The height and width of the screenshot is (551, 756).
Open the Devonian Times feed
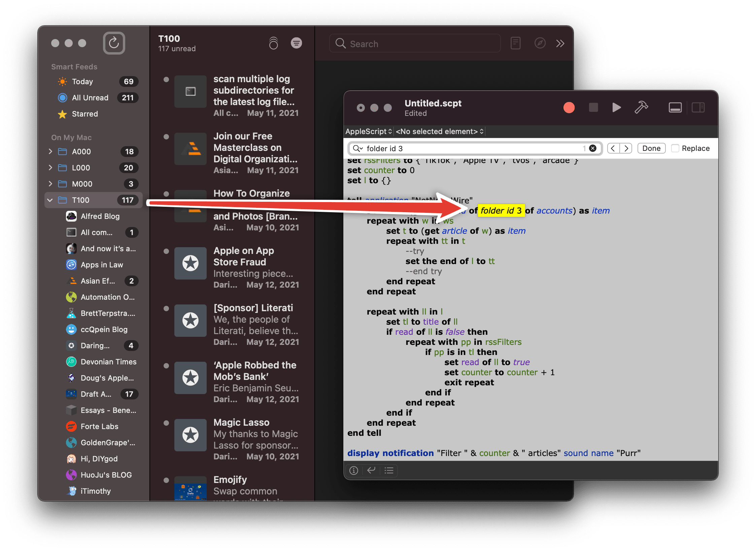click(94, 362)
